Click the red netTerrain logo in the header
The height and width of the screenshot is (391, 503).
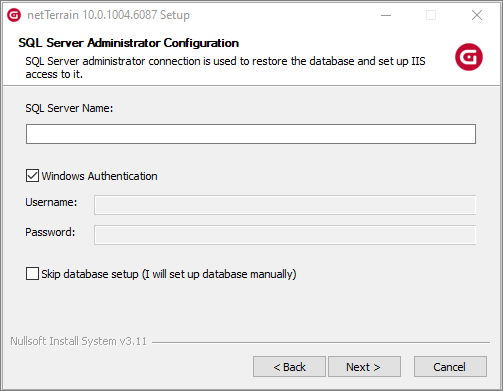tap(469, 57)
